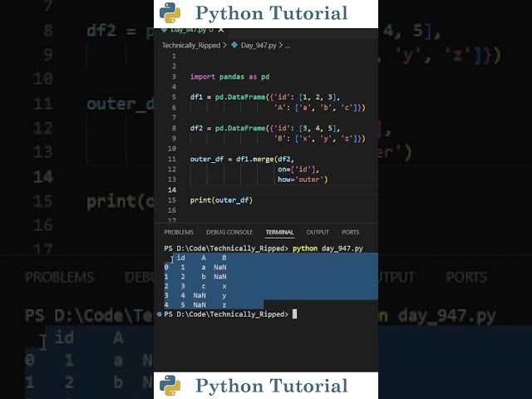Expand the breadcrumb ellipsis symbol list
Image resolution: width=532 pixels, height=399 pixels.
pyautogui.click(x=288, y=45)
